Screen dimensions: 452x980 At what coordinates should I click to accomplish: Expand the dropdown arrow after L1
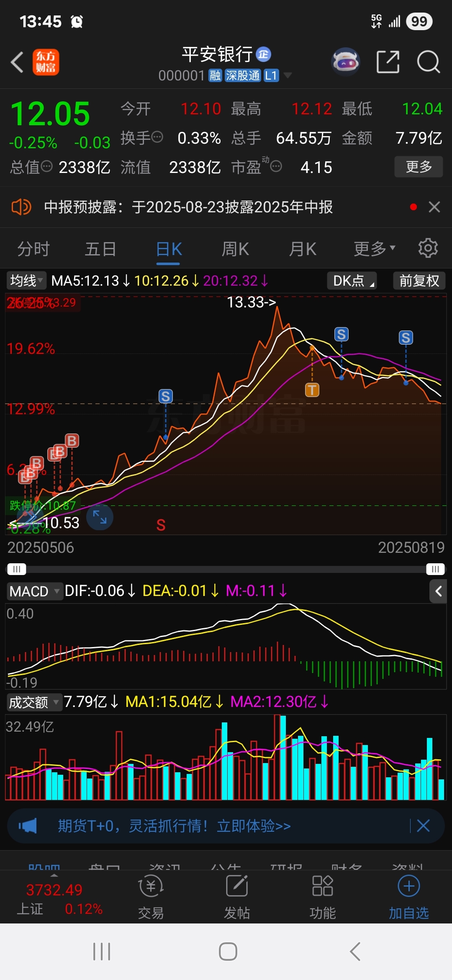click(x=288, y=76)
